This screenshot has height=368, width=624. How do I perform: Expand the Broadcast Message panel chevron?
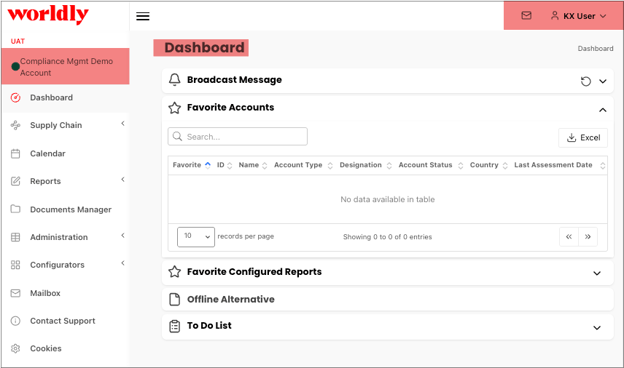click(x=603, y=81)
